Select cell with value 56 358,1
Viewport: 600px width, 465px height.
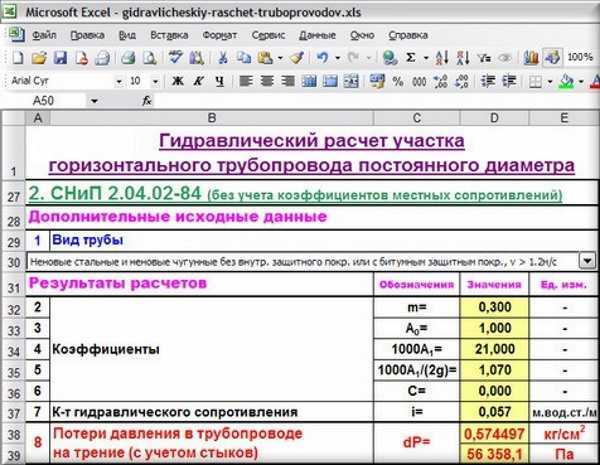[494, 454]
